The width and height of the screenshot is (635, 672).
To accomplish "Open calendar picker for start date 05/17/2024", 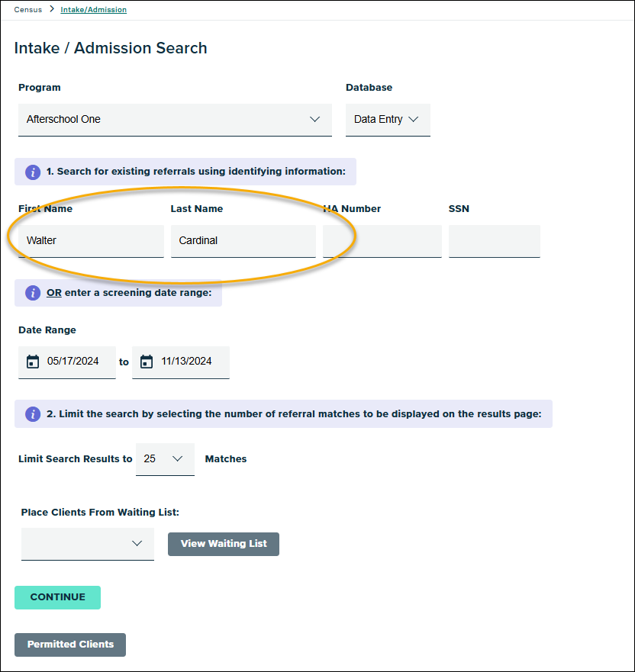I will 33,362.
